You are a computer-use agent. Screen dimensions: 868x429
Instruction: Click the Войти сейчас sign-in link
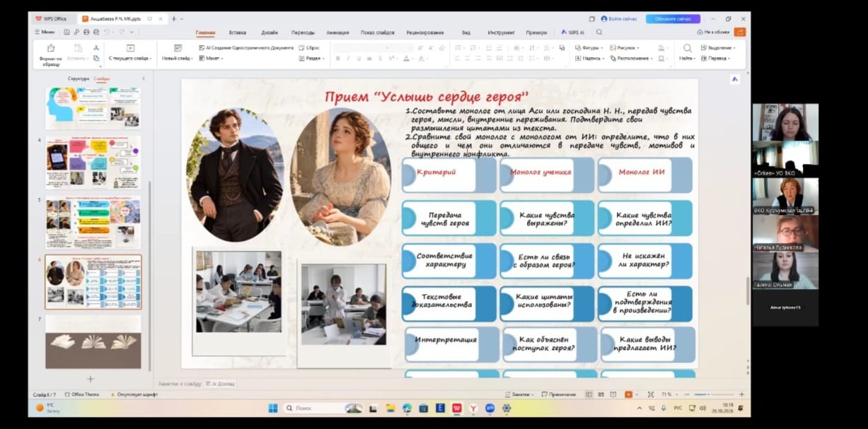(619, 19)
